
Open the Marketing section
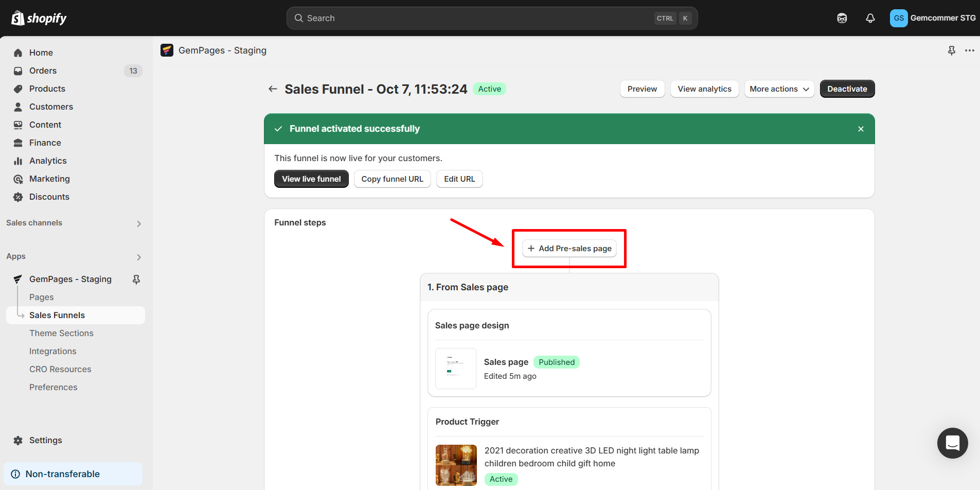pos(49,179)
